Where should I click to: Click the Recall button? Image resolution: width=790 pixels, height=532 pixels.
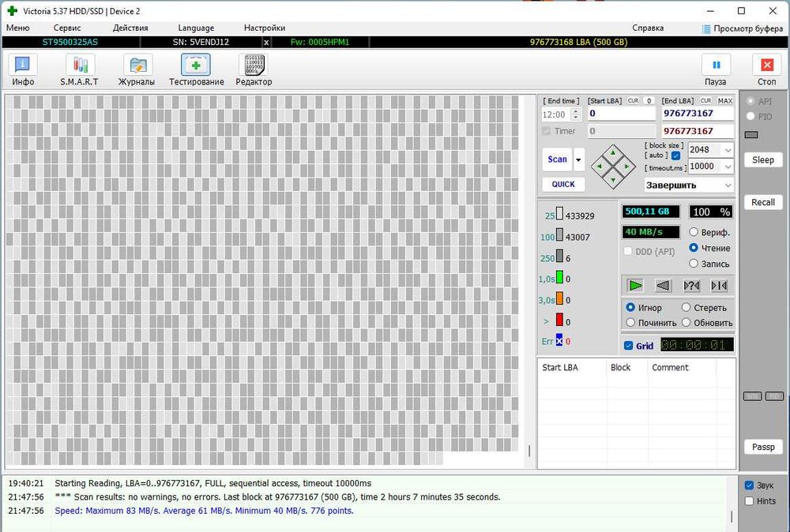tap(763, 202)
